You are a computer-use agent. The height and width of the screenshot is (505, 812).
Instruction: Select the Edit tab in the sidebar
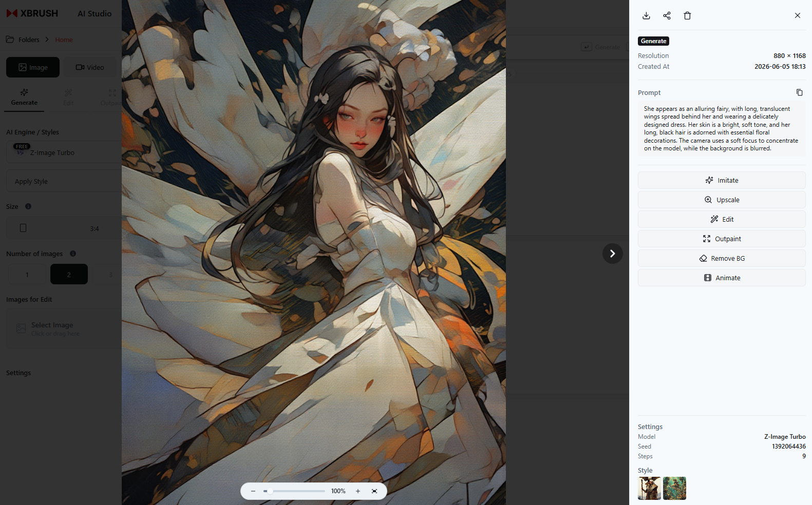coord(68,98)
